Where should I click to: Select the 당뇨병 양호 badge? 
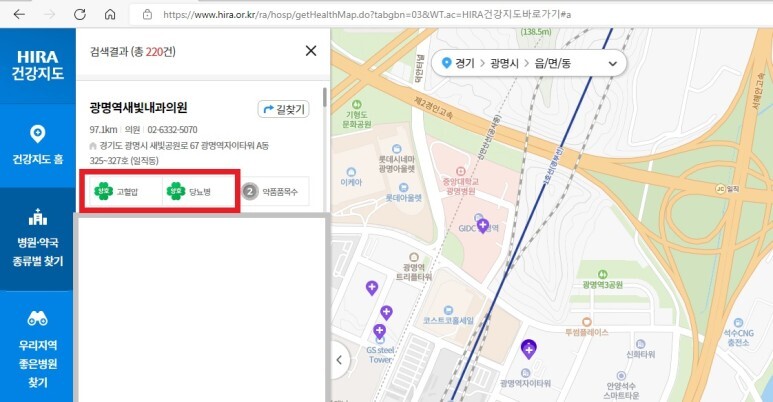pyautogui.click(x=189, y=191)
